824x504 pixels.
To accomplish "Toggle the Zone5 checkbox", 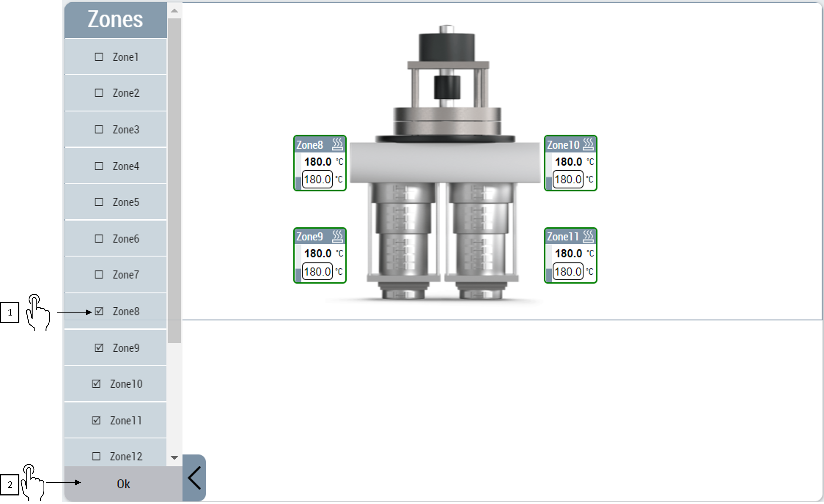I will (x=99, y=202).
